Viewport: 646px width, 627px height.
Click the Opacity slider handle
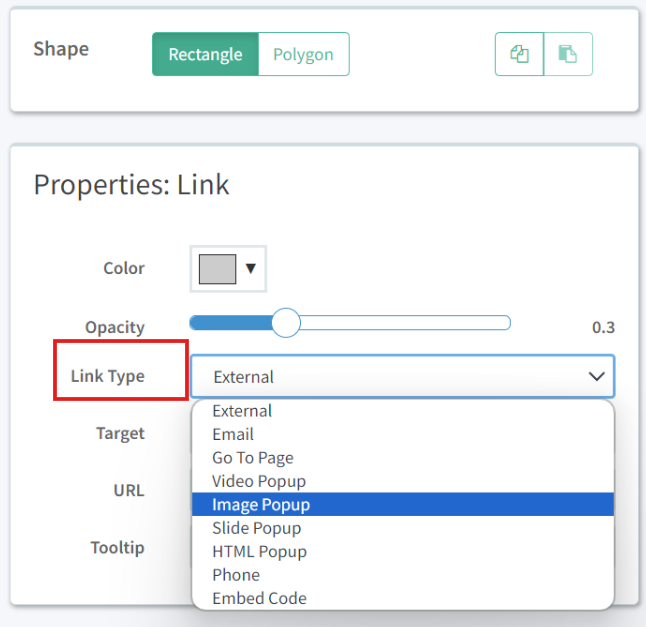pyautogui.click(x=286, y=323)
